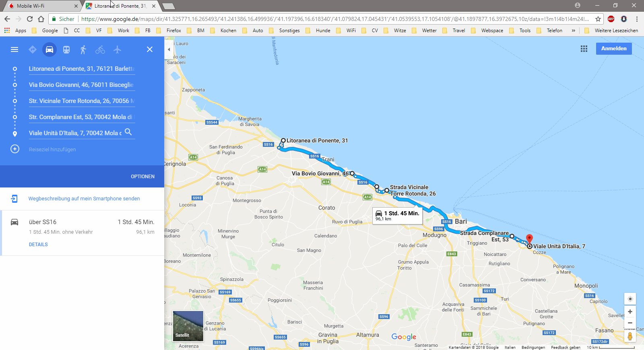
Task: Open the download extension icon
Action: tap(624, 19)
